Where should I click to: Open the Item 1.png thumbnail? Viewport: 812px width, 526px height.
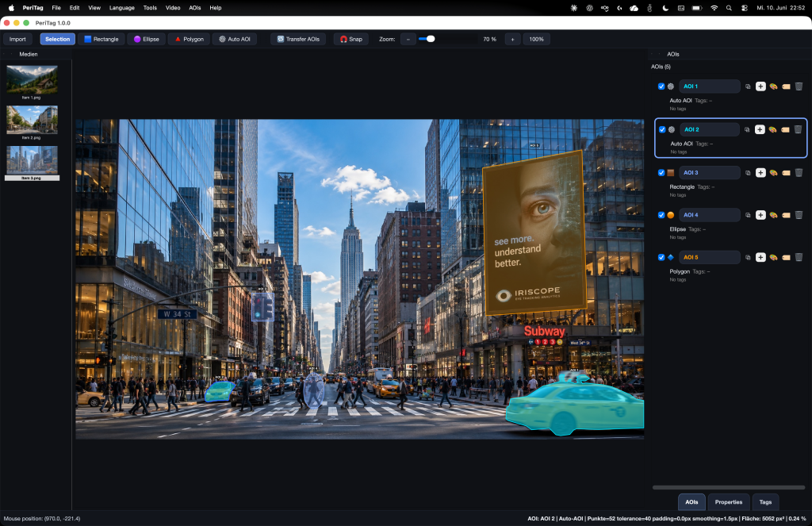point(32,82)
